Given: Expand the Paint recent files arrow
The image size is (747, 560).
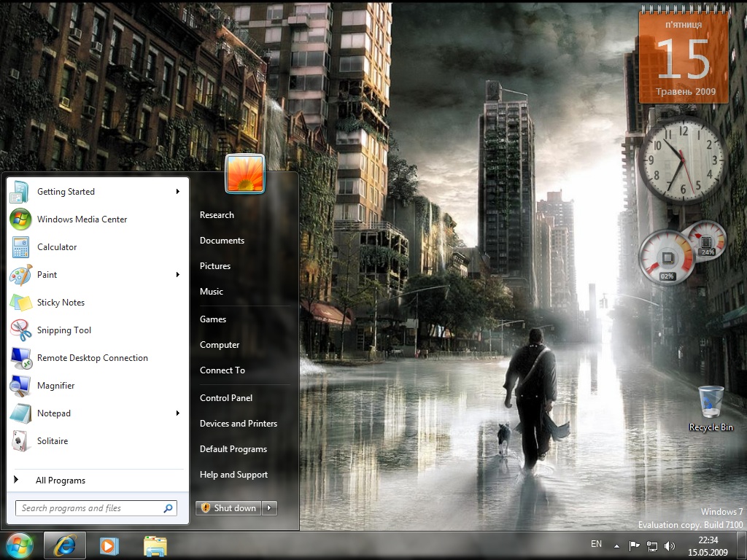Looking at the screenshot, I should pos(177,275).
